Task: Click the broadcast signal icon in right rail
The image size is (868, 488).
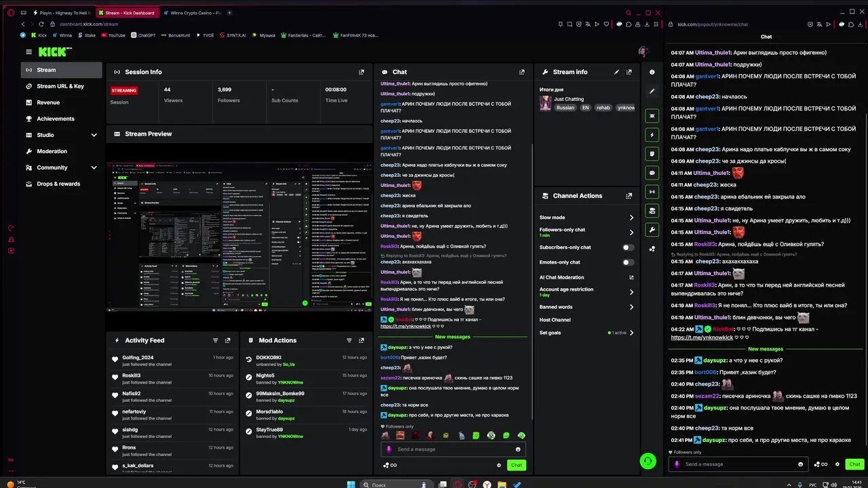Action: pyautogui.click(x=652, y=192)
